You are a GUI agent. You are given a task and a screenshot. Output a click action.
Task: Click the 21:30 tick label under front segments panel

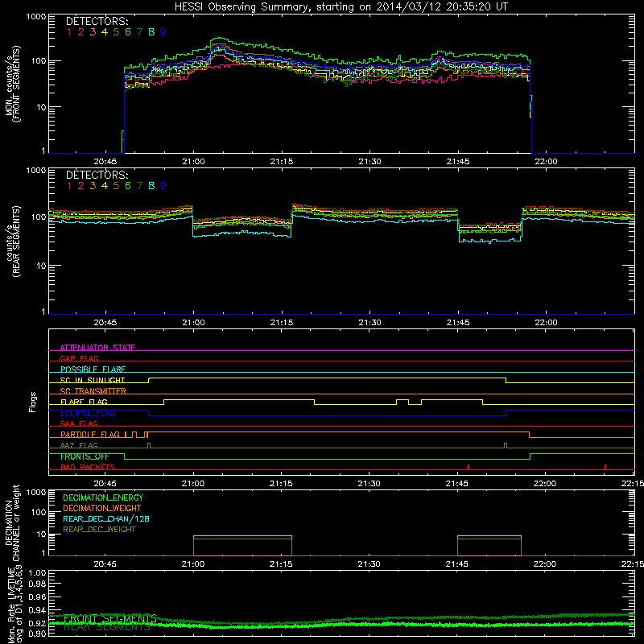click(x=369, y=162)
